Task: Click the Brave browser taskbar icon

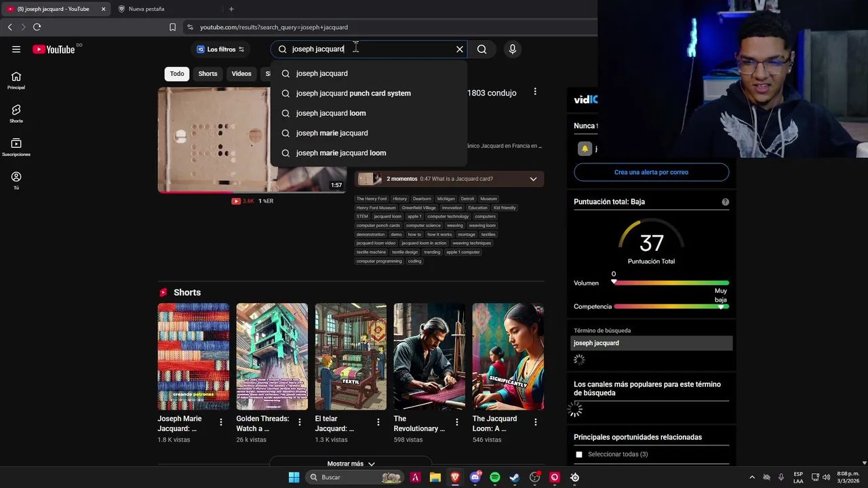Action: 455,477
